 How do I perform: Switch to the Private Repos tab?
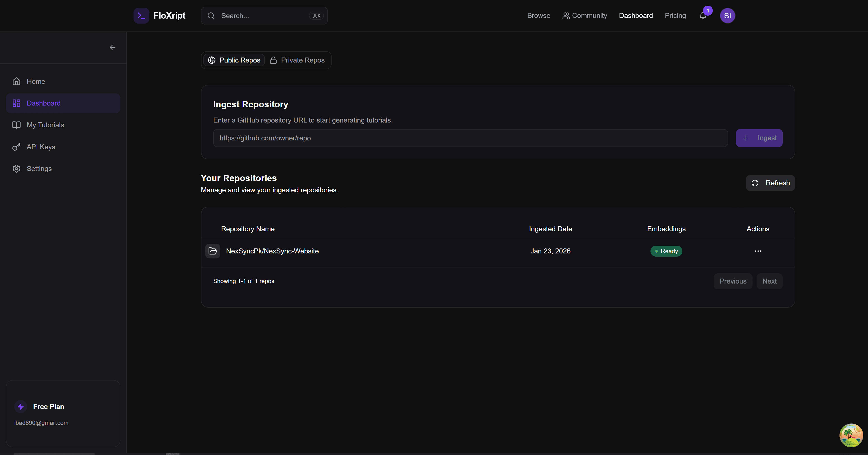pos(297,60)
